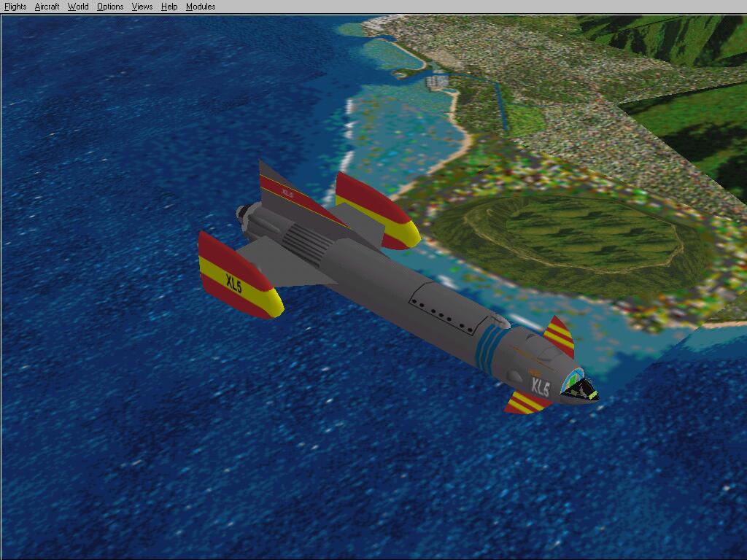Viewport: 747px width, 560px height.
Task: Open the Flights menu
Action: click(15, 7)
